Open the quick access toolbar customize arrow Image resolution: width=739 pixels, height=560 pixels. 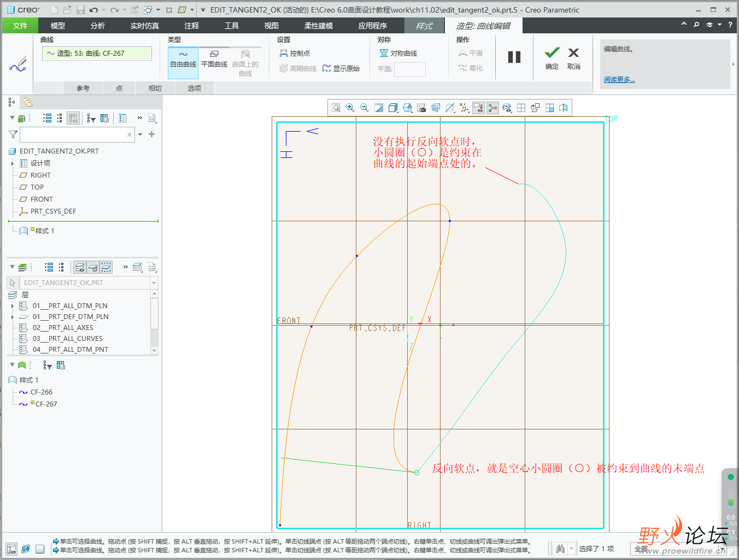(x=203, y=10)
